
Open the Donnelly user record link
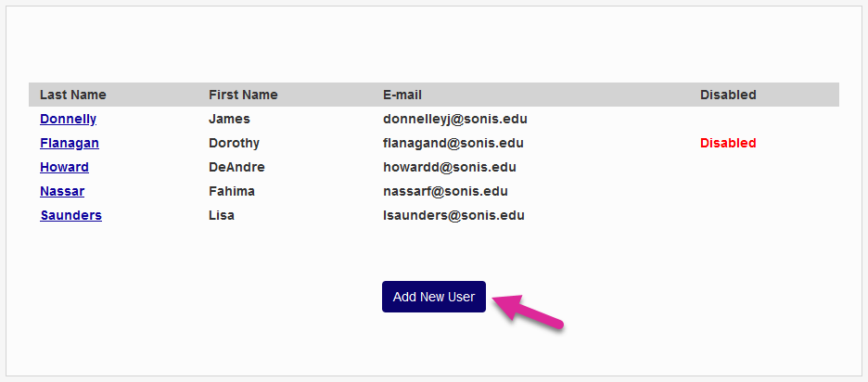pos(68,119)
